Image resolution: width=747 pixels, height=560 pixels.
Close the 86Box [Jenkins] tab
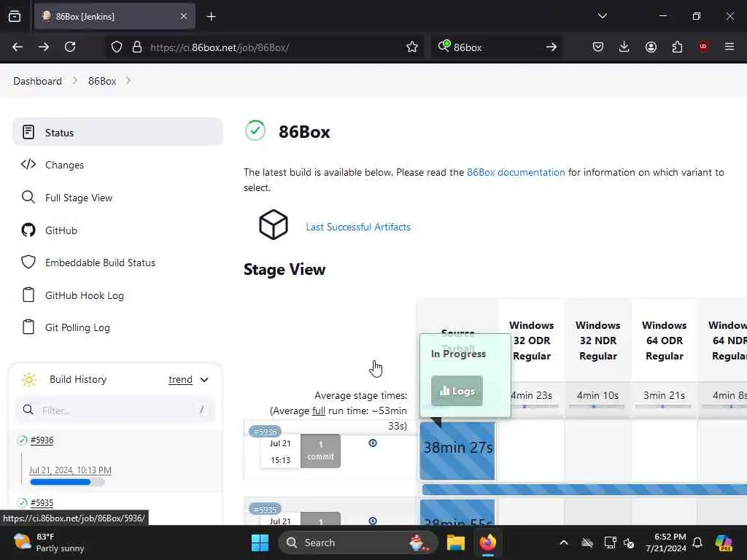[183, 17]
